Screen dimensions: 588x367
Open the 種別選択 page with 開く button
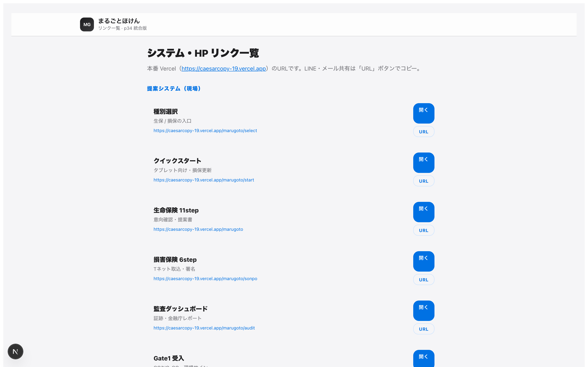(423, 113)
